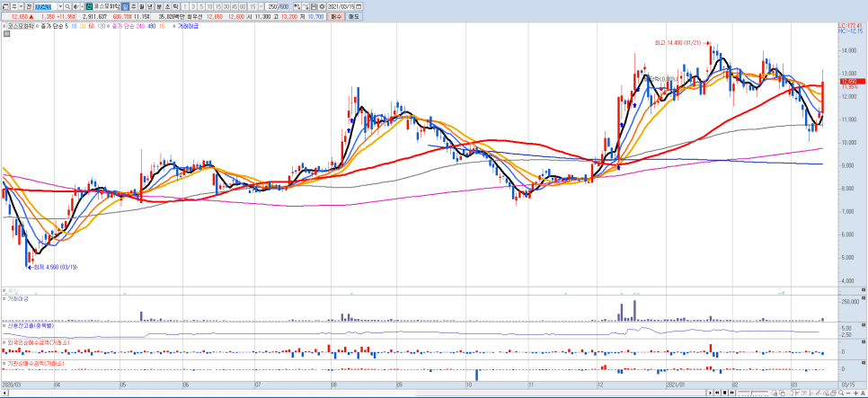Choose the 10 interval button
This screenshot has height=398, width=868.
(x=209, y=6)
